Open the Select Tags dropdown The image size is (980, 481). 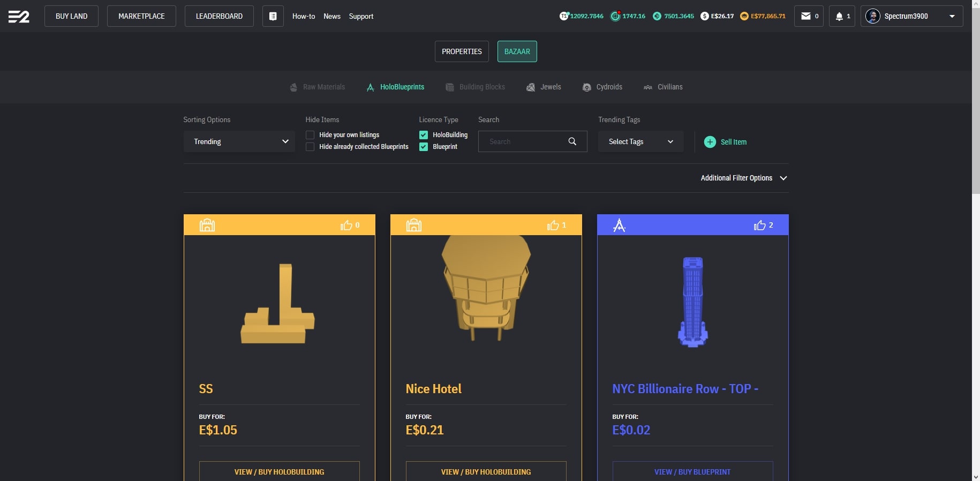click(x=640, y=141)
